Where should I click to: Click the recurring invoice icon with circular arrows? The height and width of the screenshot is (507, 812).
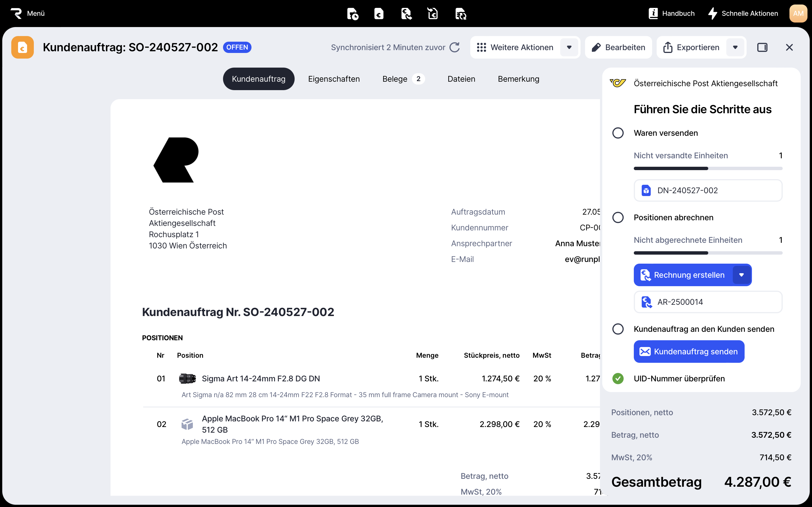[460, 14]
